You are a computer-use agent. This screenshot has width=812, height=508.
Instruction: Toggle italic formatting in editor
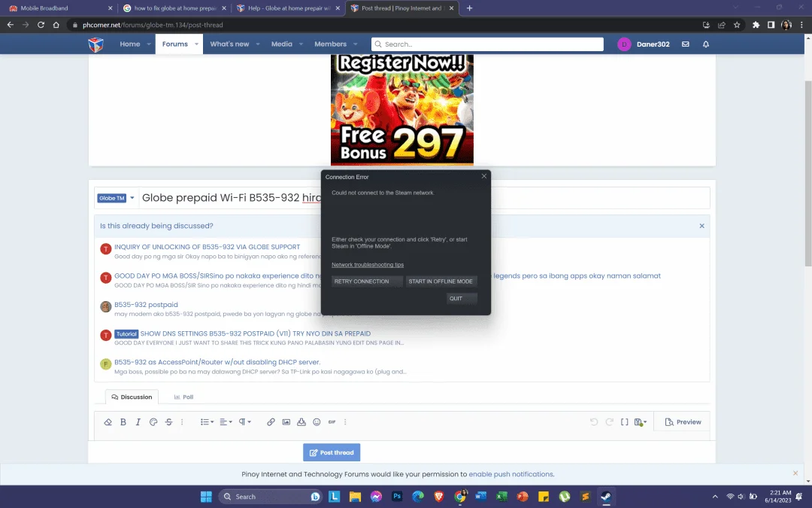(138, 422)
